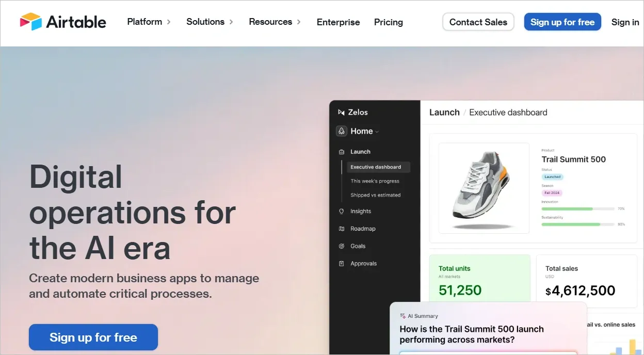644x355 pixels.
Task: Click the Airtable logo
Action: click(63, 22)
